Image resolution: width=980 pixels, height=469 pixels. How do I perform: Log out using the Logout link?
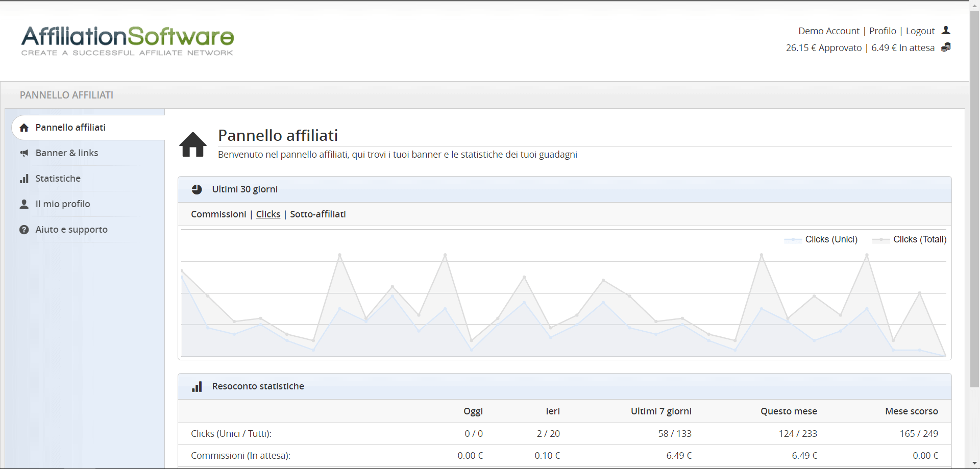point(920,31)
